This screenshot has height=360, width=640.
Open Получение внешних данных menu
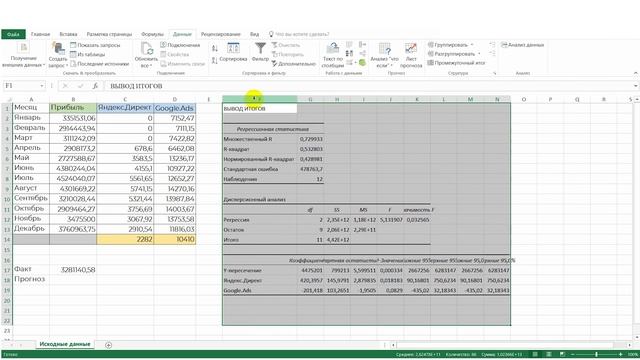23,55
